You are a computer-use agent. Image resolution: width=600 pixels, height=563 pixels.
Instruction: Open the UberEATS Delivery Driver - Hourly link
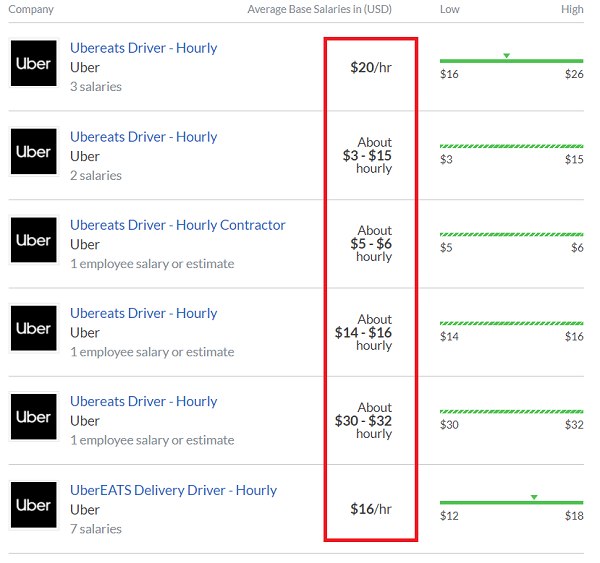tap(173, 490)
